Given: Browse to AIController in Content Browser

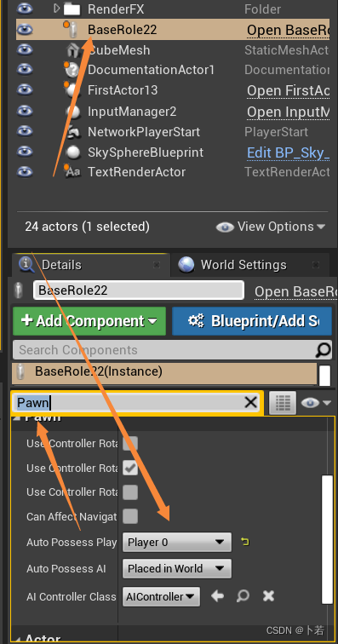Looking at the screenshot, I should pos(243,596).
